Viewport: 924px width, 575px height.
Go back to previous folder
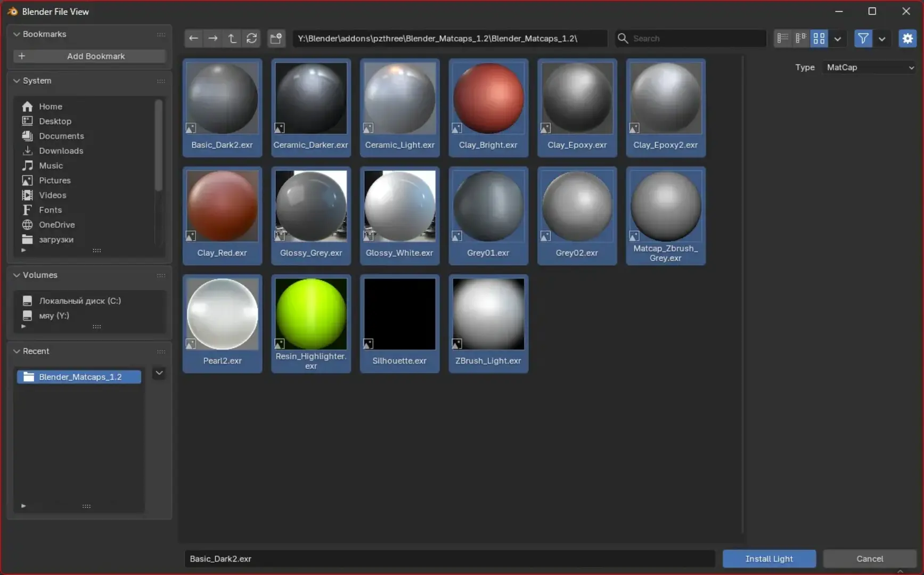193,38
